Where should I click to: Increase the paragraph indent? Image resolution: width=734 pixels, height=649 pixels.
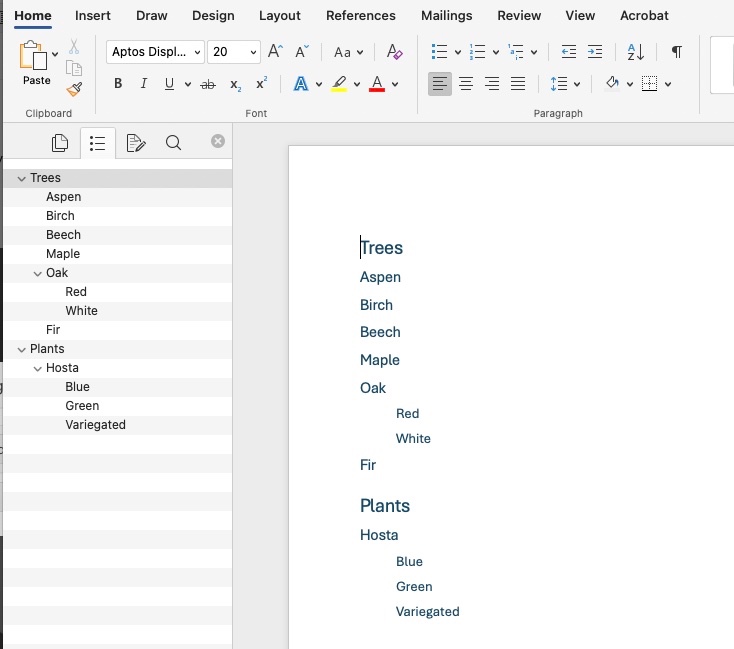tap(595, 52)
